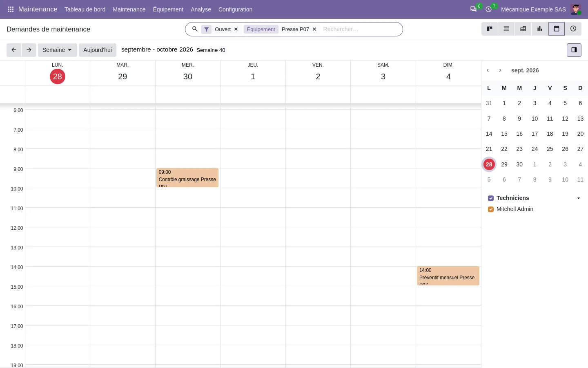Open the Préventif mensuel Presse P07 event
Screen dimensions: 588x368
pyautogui.click(x=448, y=276)
